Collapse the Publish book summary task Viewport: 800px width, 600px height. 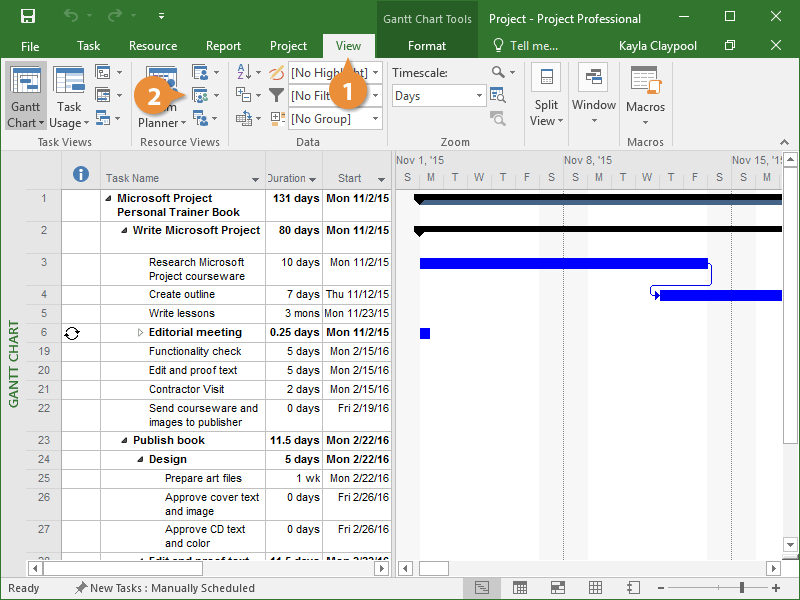tap(125, 440)
